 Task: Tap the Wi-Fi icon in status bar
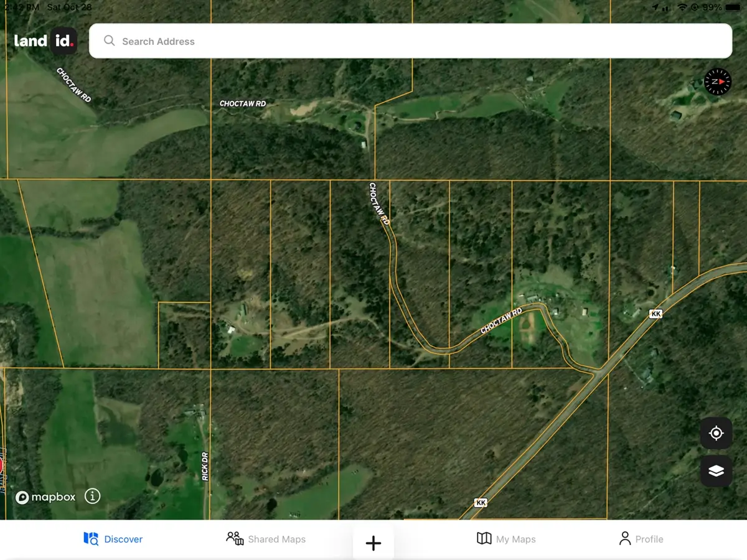pos(682,7)
